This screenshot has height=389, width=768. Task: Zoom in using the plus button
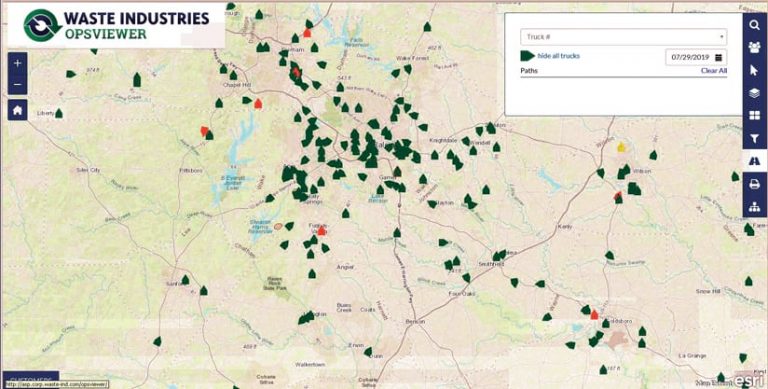18,63
